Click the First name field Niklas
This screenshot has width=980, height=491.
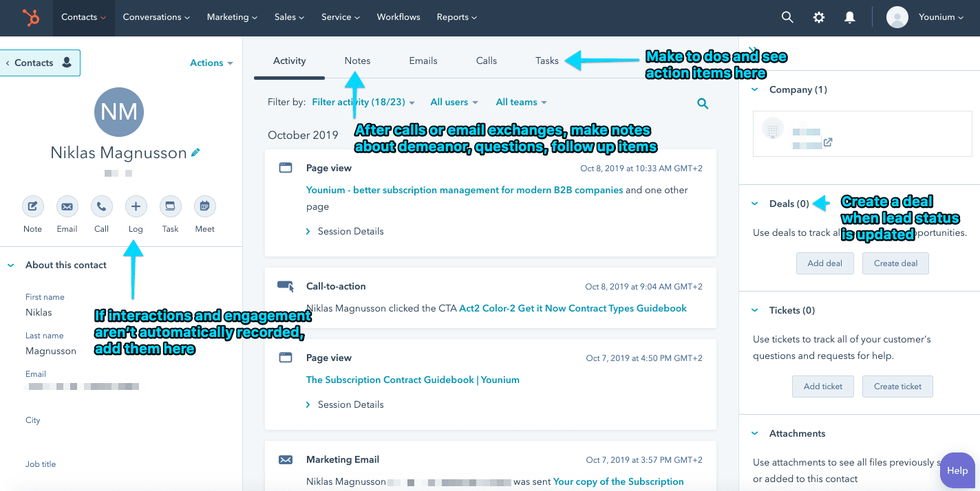[x=39, y=312]
